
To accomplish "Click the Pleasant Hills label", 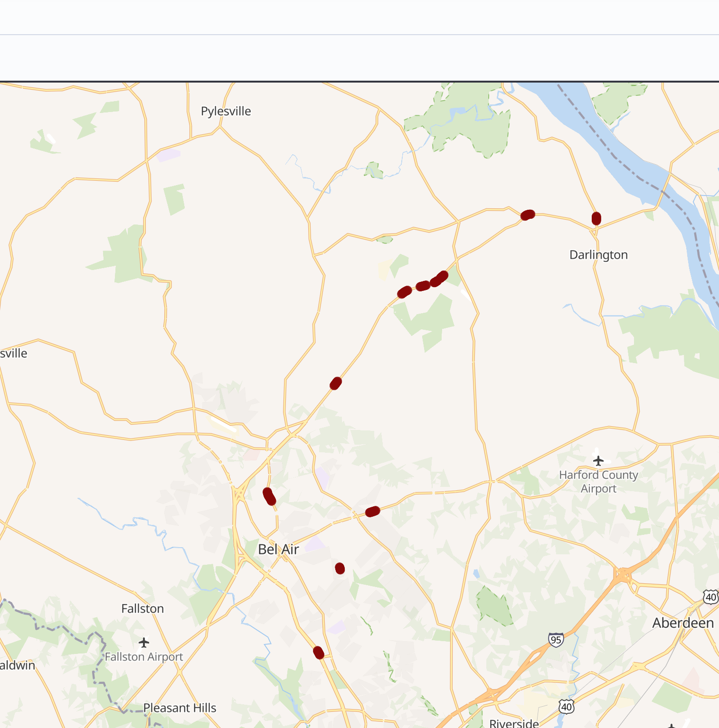I will pyautogui.click(x=180, y=708).
